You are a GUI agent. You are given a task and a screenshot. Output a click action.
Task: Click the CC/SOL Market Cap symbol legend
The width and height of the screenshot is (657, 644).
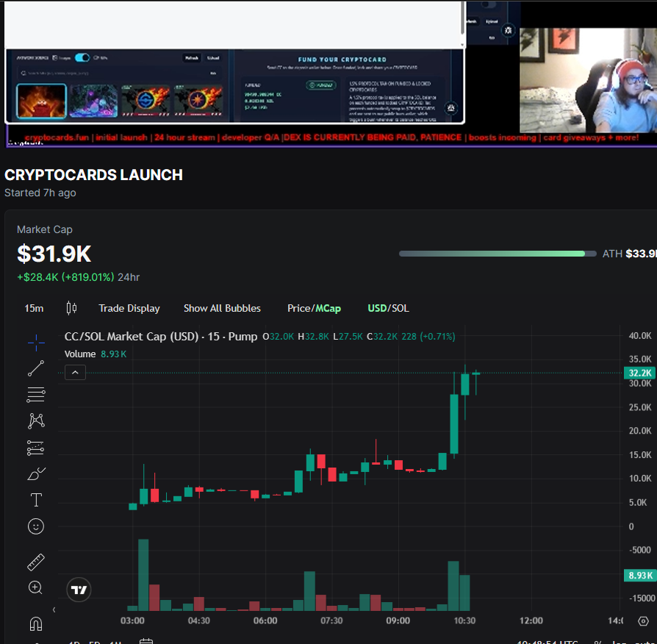point(161,336)
